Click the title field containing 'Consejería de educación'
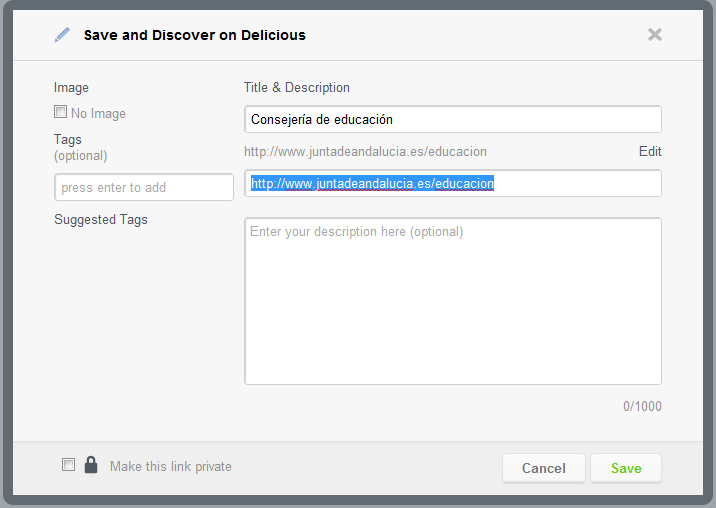Image resolution: width=716 pixels, height=508 pixels. click(x=452, y=119)
